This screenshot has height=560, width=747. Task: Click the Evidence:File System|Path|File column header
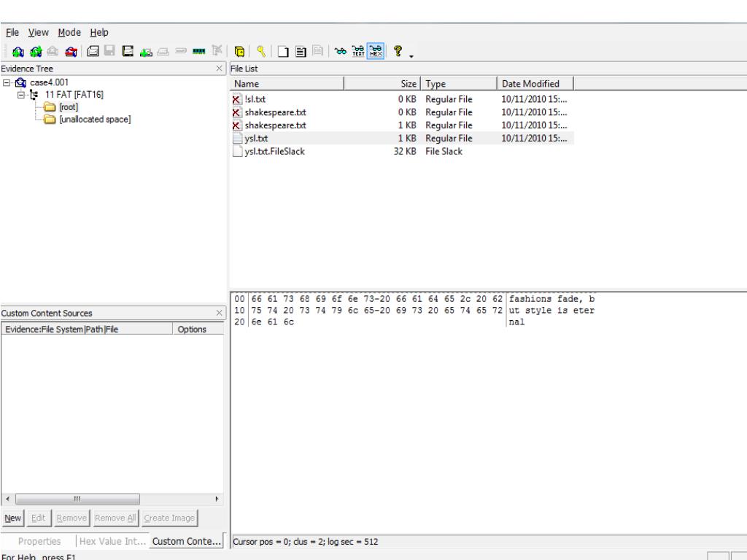88,329
